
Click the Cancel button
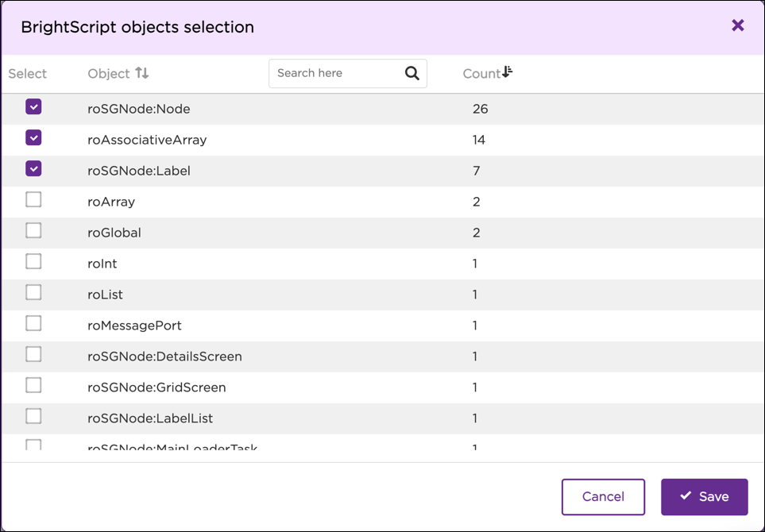click(603, 496)
